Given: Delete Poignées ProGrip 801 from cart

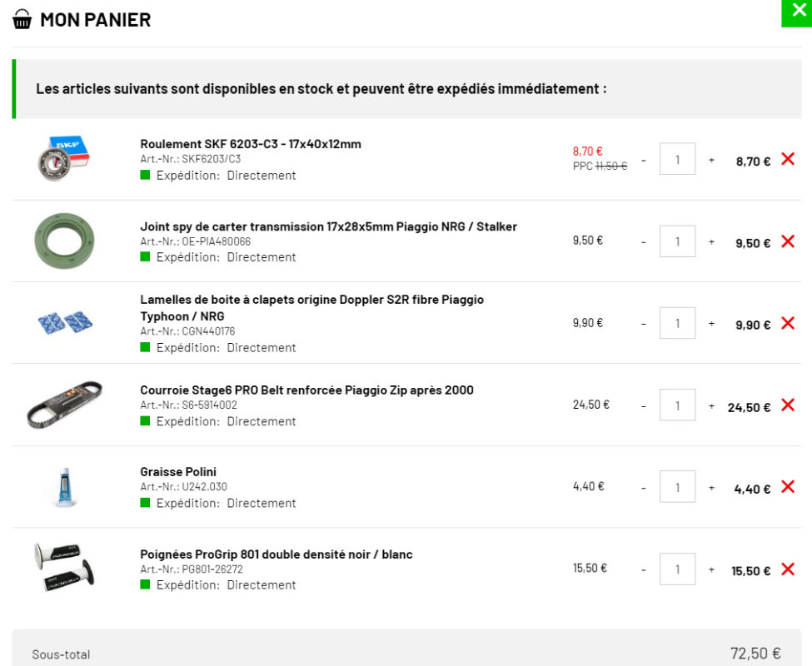Looking at the screenshot, I should tap(788, 569).
